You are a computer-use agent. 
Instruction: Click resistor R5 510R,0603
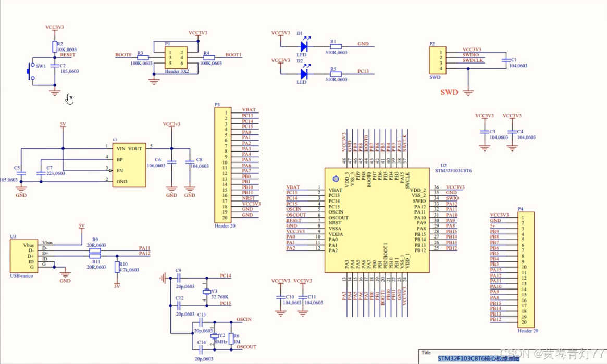pyautogui.click(x=336, y=74)
